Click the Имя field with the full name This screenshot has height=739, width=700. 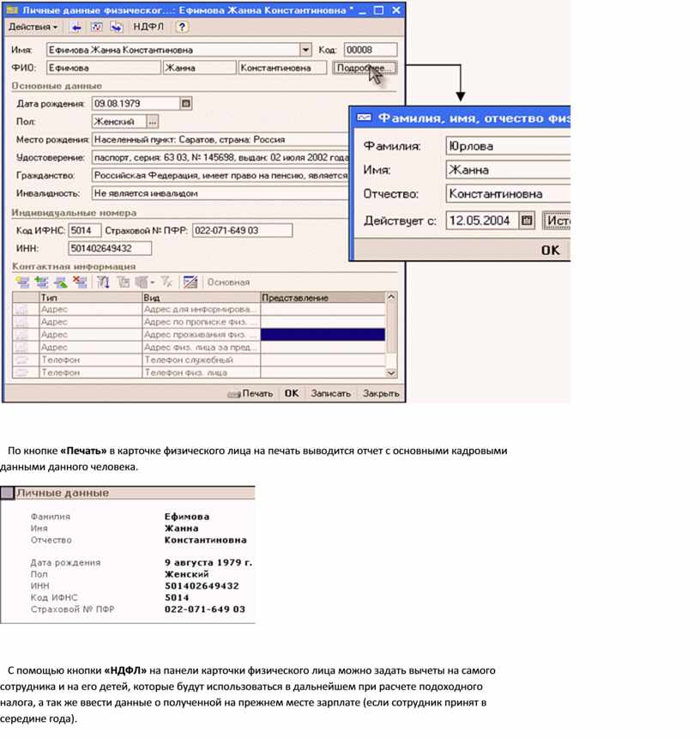point(173,50)
